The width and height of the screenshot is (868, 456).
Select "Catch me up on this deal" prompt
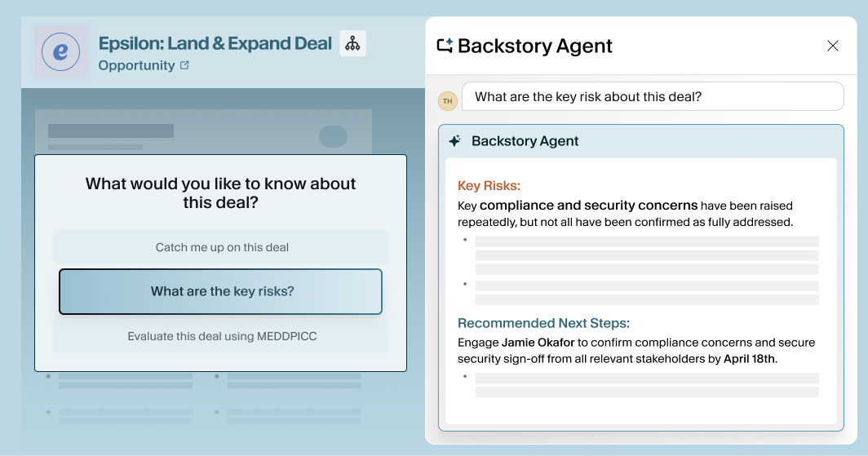point(221,247)
